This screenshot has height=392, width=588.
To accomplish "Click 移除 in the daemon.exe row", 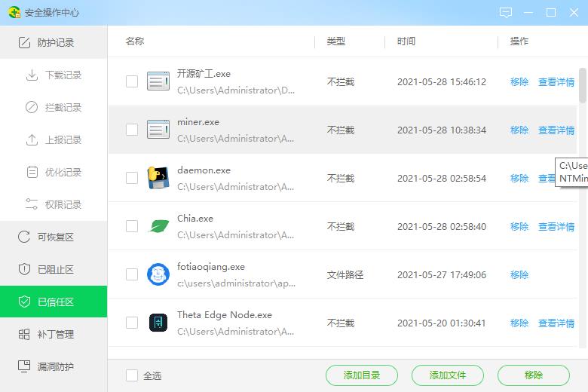I will (519, 178).
